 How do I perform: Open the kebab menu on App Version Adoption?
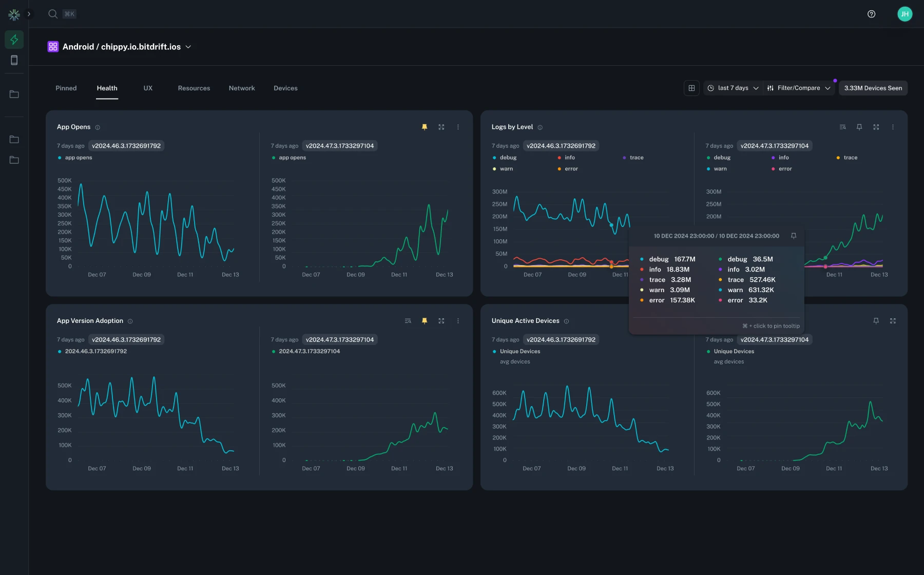[x=458, y=320]
